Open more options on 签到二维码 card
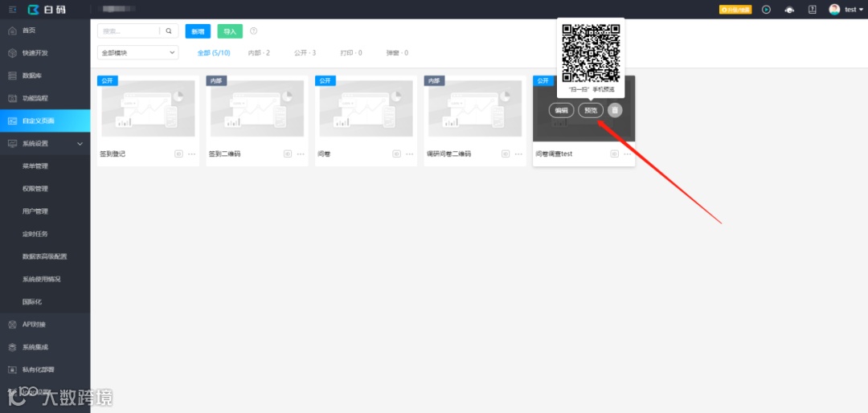The width and height of the screenshot is (868, 413). [x=301, y=154]
